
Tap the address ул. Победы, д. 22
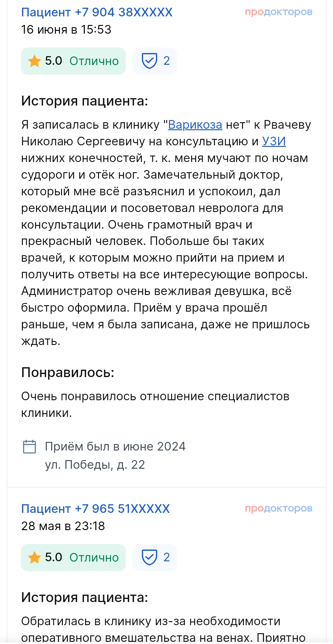pos(95,465)
